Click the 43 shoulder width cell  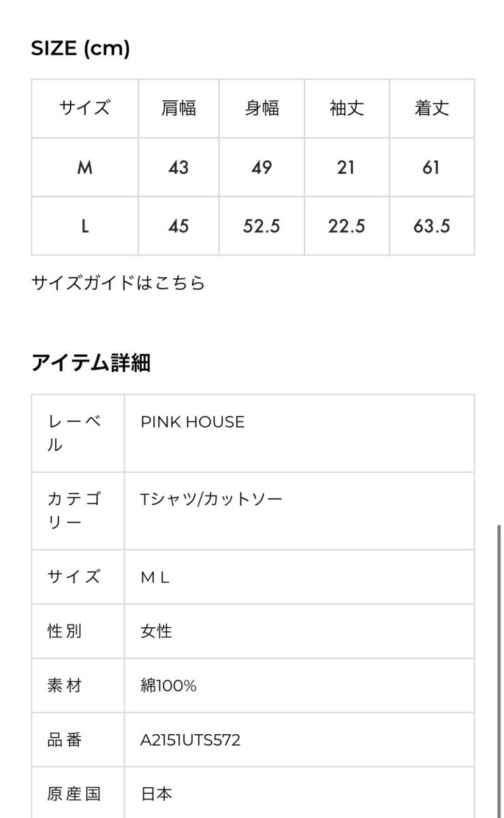(x=178, y=168)
